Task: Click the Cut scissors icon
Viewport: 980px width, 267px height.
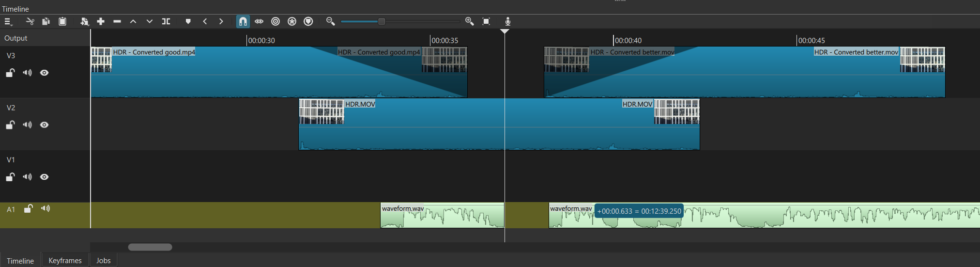Action: tap(30, 21)
